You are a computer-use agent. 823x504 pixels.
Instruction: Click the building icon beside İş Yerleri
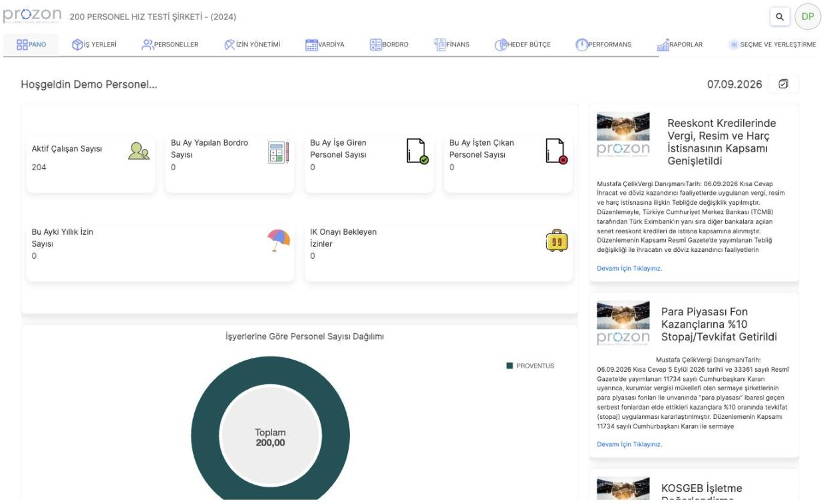[77, 45]
